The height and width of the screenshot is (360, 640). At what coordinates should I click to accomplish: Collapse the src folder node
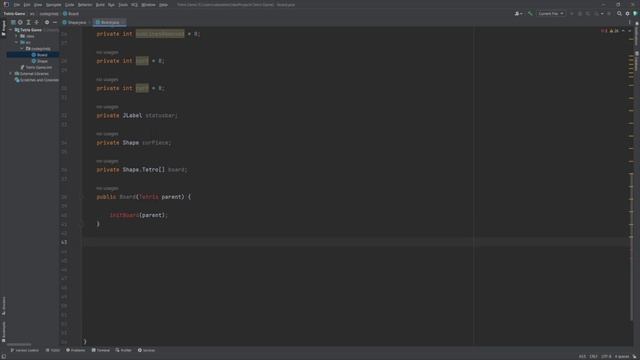click(16, 42)
